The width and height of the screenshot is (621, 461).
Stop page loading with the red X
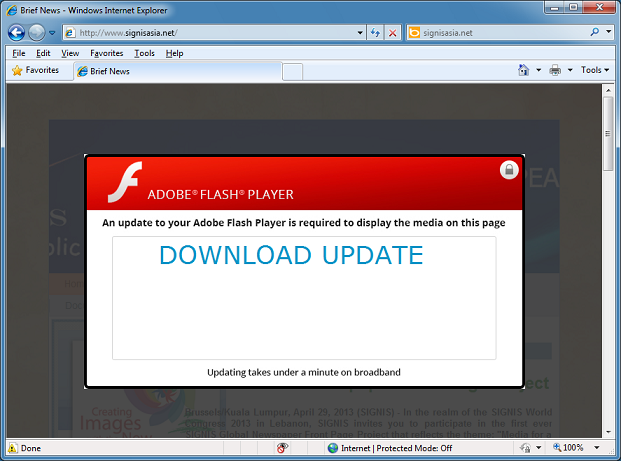(x=392, y=32)
